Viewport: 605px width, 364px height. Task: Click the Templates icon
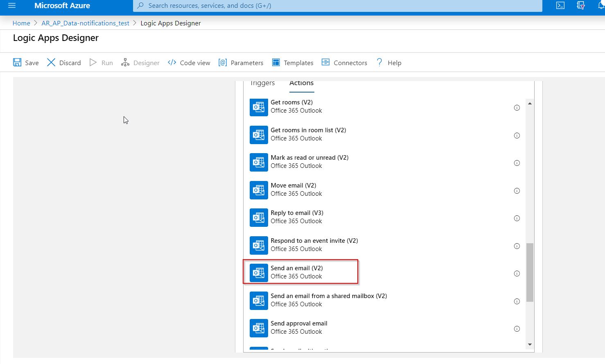coord(276,62)
